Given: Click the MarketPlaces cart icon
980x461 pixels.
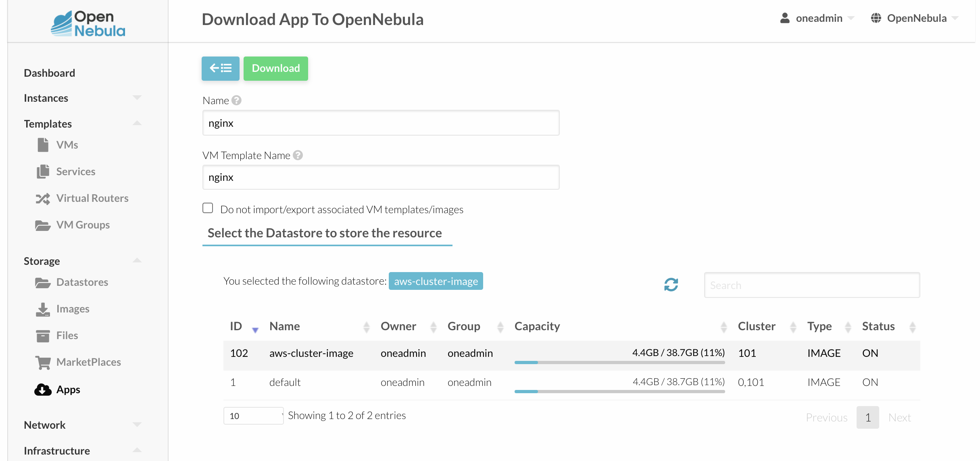Looking at the screenshot, I should coord(43,363).
